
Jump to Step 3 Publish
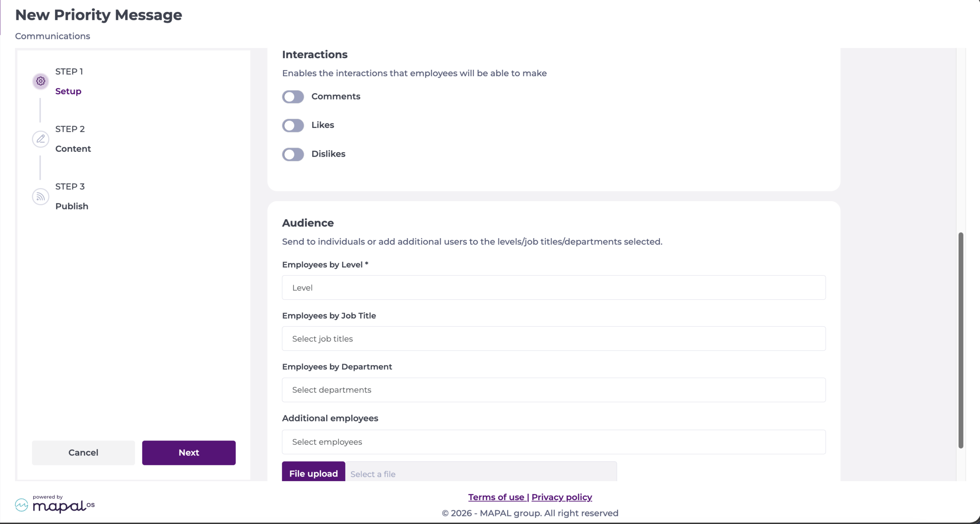tap(72, 196)
